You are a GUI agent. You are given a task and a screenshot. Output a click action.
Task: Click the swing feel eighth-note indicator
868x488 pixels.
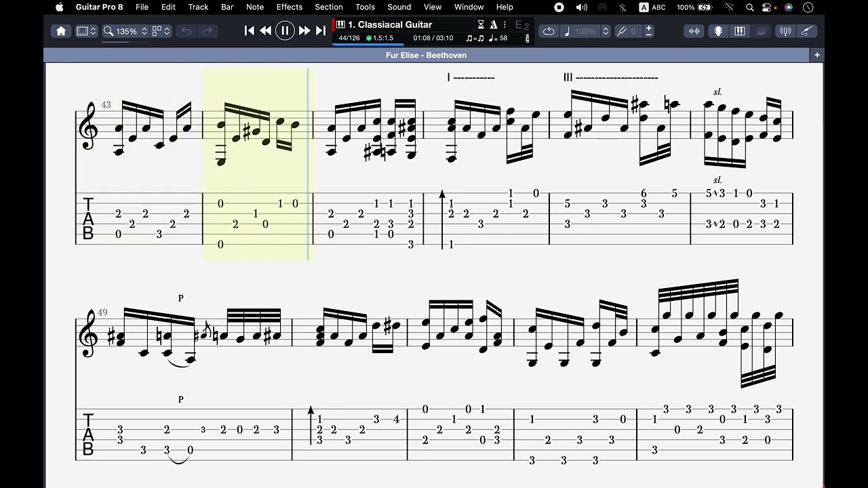(475, 39)
